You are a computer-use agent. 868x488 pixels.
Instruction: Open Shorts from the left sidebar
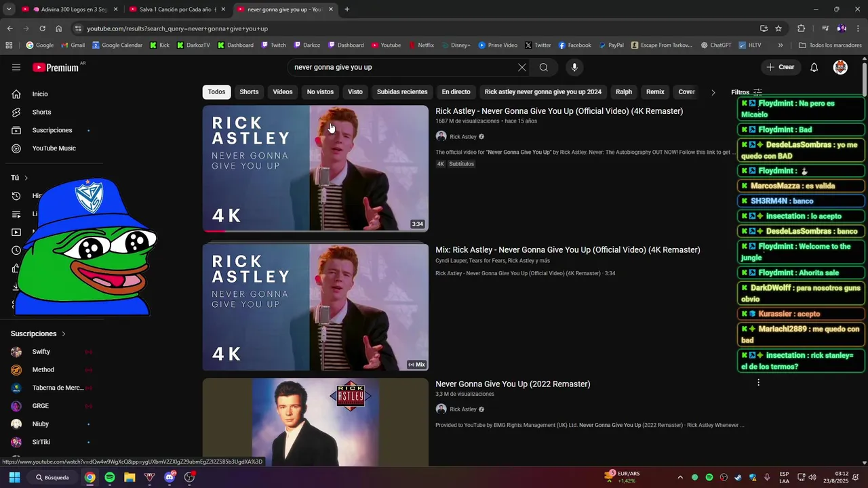[x=42, y=112]
